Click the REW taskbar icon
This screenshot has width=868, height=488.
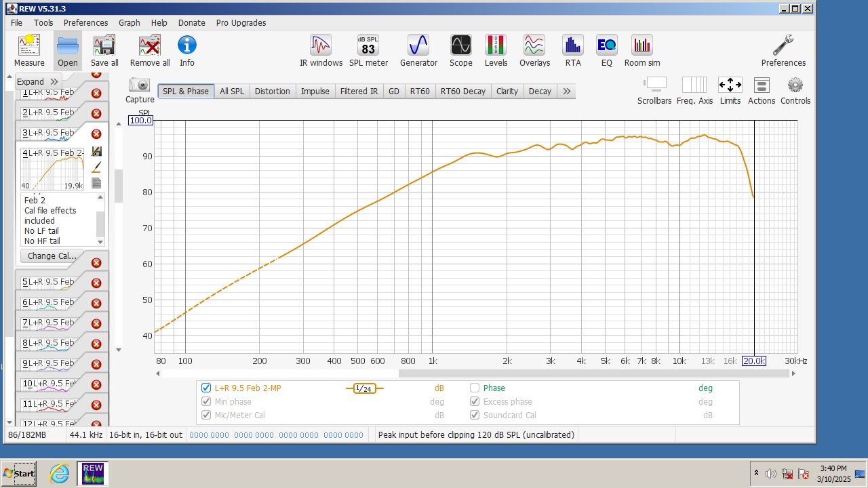tap(93, 473)
